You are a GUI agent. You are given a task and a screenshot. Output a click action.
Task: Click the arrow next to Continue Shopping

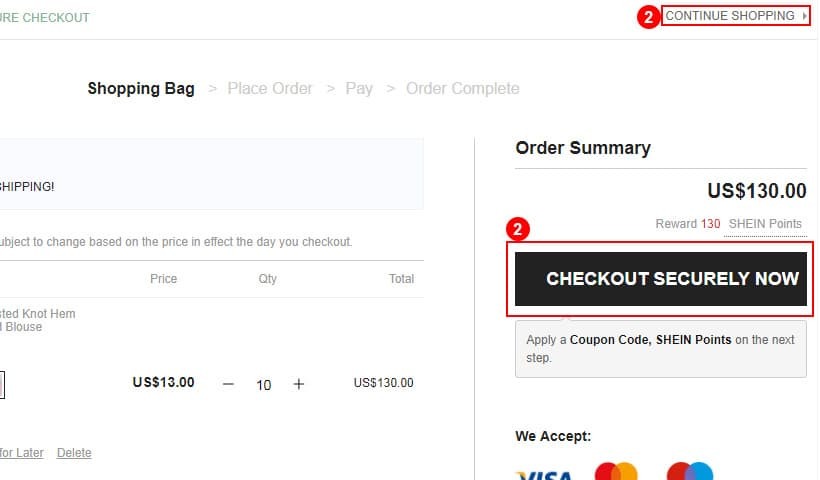coord(804,16)
